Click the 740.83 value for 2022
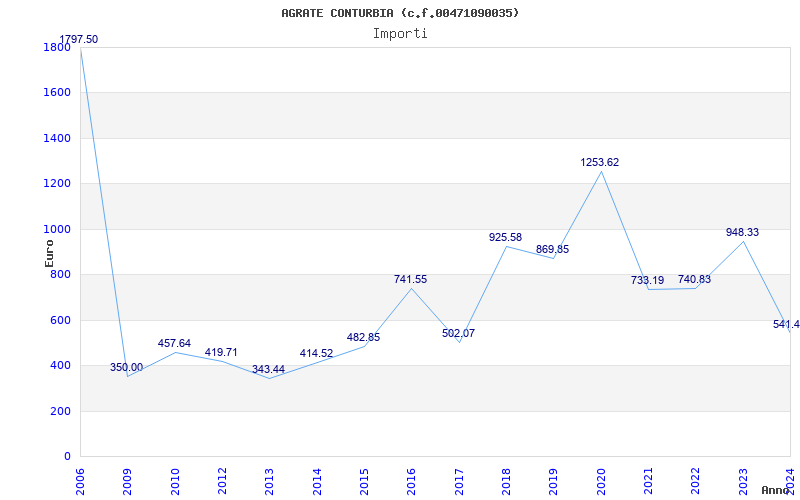This screenshot has height=500, width=800. (694, 280)
